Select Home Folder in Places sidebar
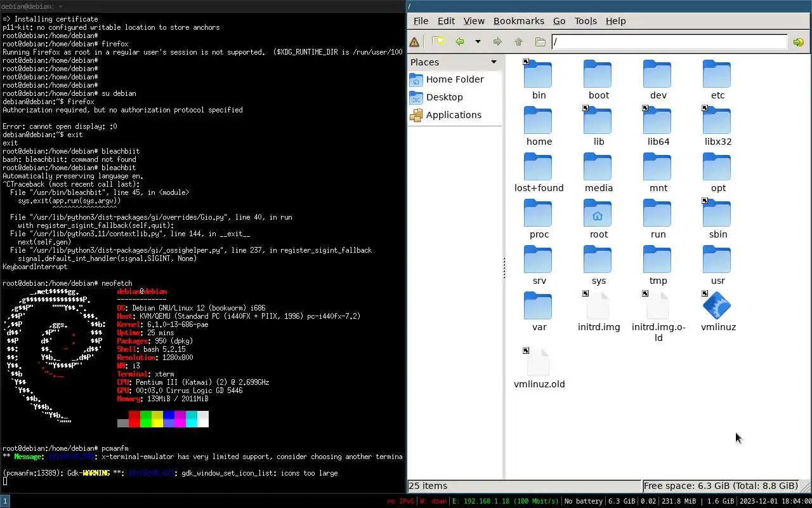Screen dimensions: 812x508 click(454, 79)
